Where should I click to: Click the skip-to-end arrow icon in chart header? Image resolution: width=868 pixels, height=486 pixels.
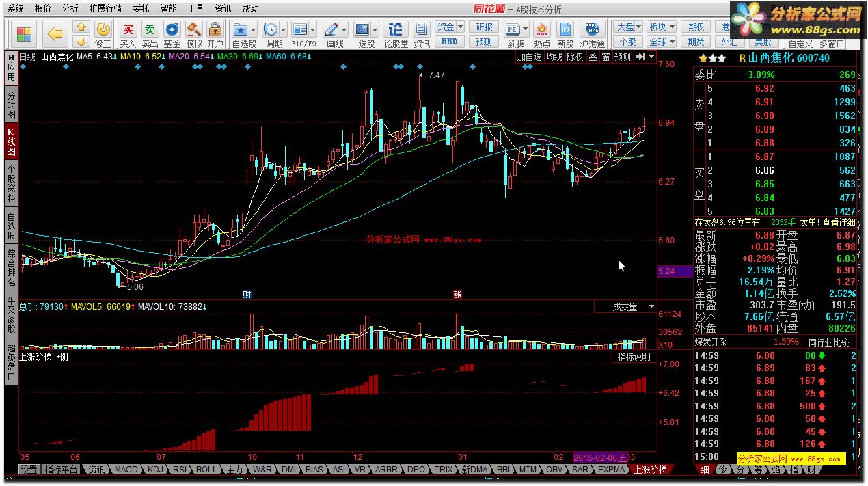pyautogui.click(x=640, y=57)
